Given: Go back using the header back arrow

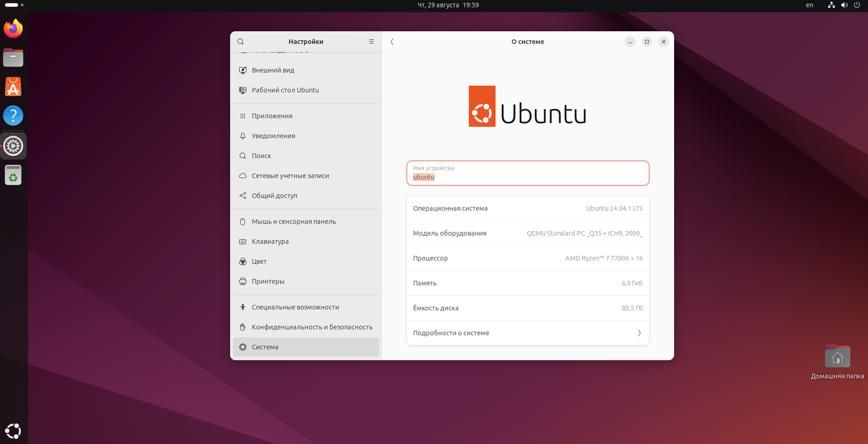Looking at the screenshot, I should [x=392, y=42].
